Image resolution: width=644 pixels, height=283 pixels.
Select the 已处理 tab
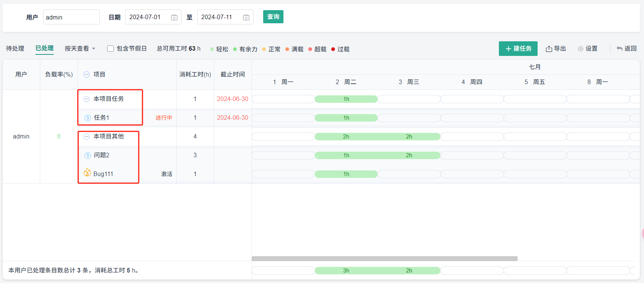44,48
